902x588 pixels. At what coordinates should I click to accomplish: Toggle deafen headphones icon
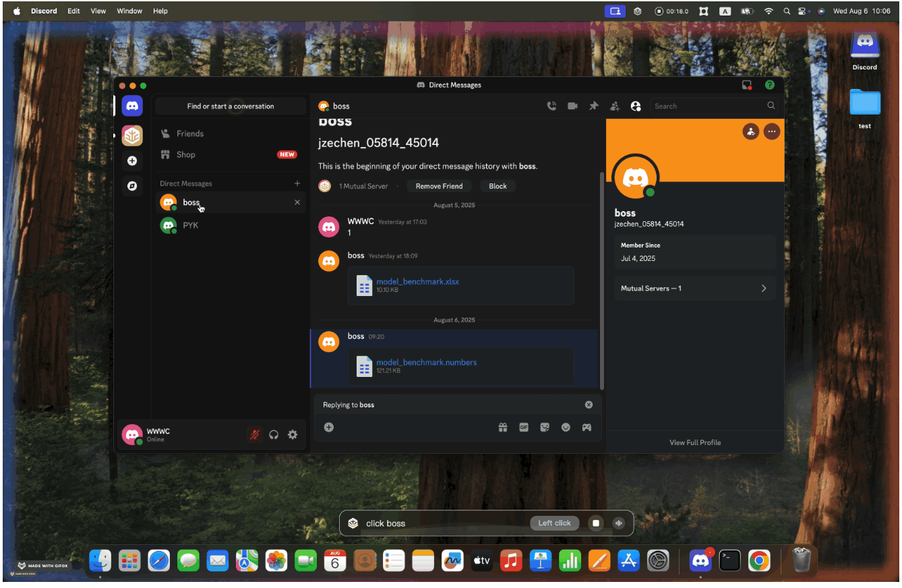(274, 435)
